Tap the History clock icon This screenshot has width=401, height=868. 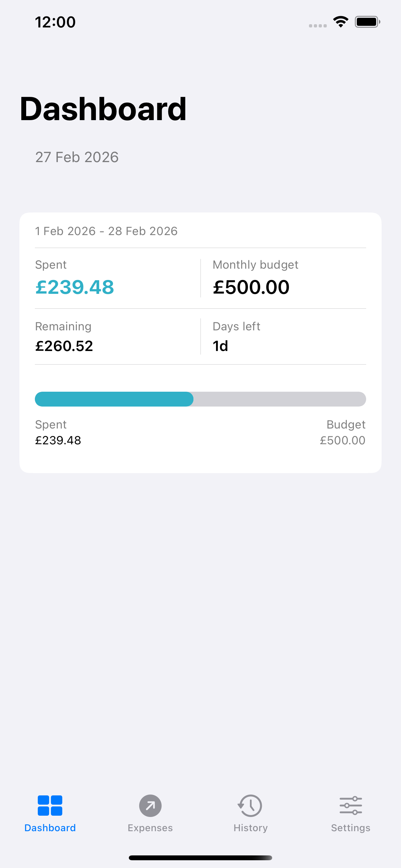[250, 806]
